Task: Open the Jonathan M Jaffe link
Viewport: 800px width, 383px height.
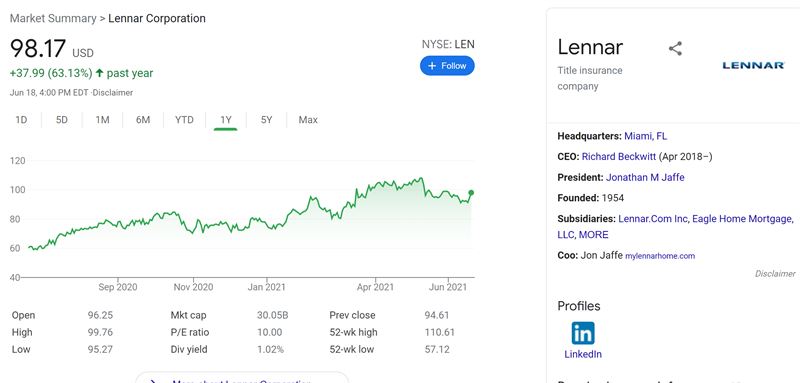Action: point(645,177)
